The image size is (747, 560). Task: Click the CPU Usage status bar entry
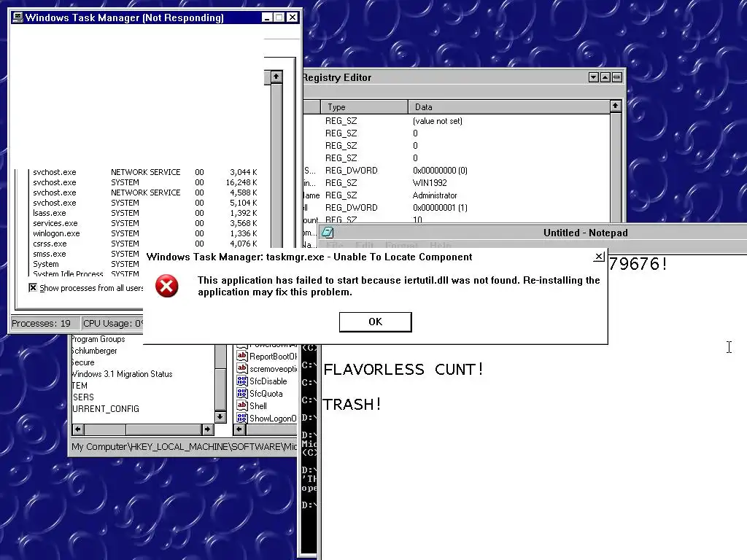[112, 323]
